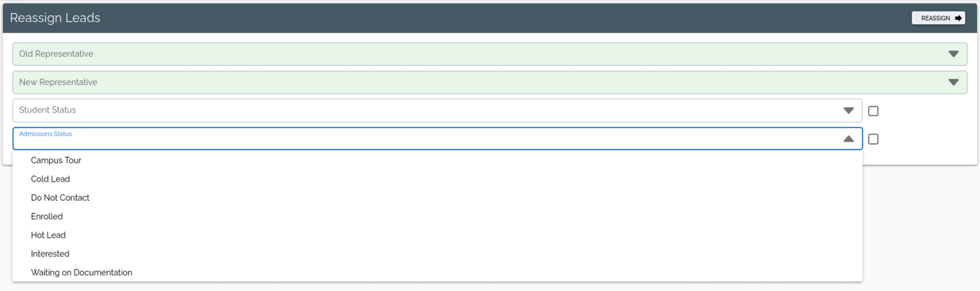Click the Reassign button

point(937,18)
